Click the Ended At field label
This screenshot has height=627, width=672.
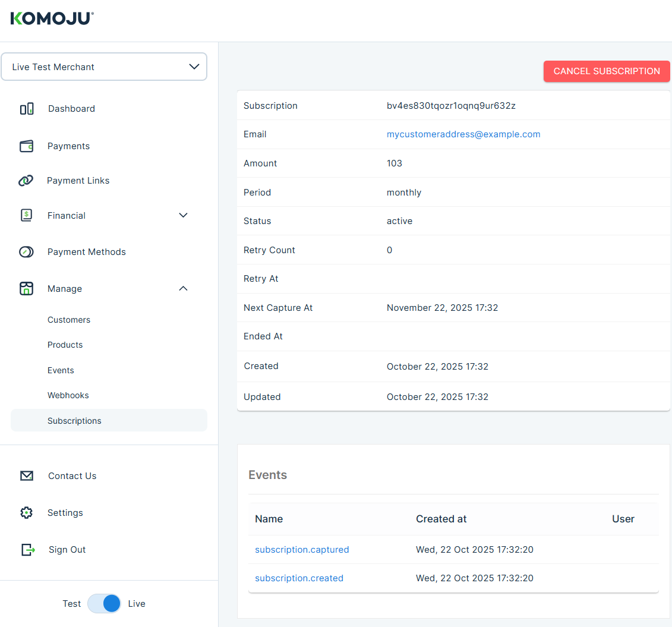pyautogui.click(x=263, y=336)
